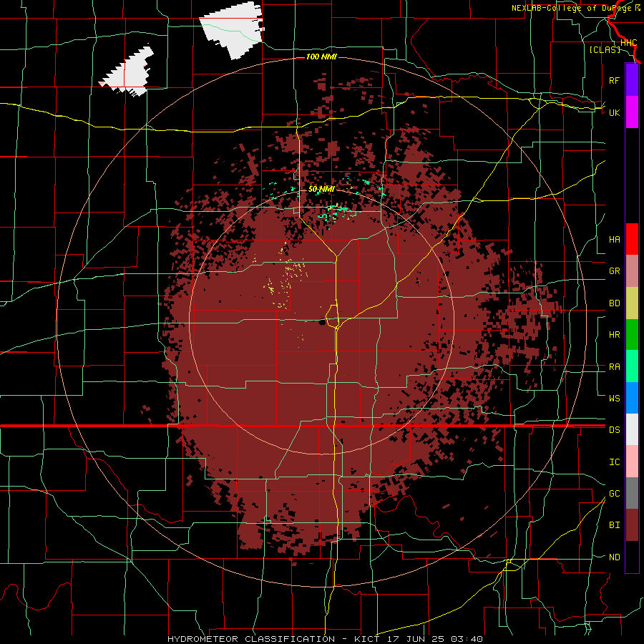Click the DS legend label
Image resolution: width=644 pixels, height=644 pixels.
point(614,429)
